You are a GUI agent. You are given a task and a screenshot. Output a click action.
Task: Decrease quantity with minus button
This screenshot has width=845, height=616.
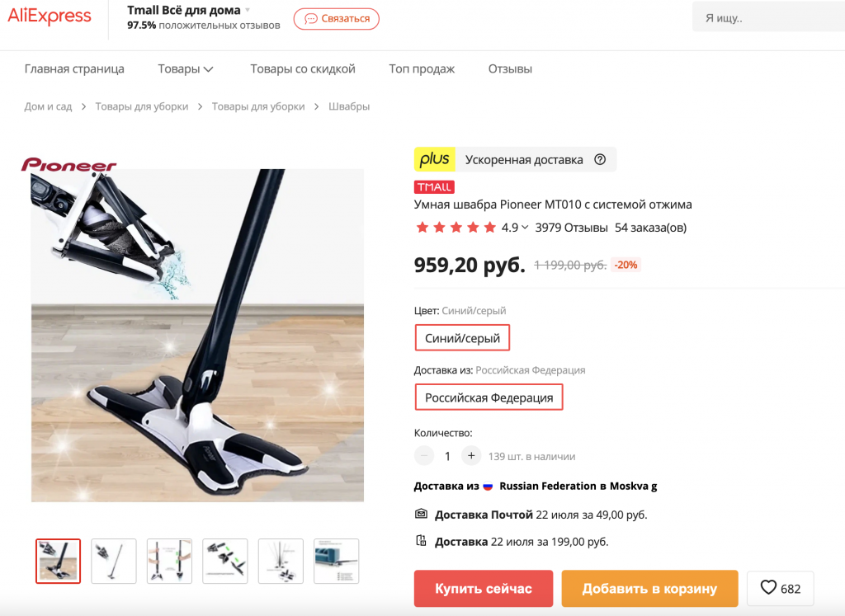424,456
